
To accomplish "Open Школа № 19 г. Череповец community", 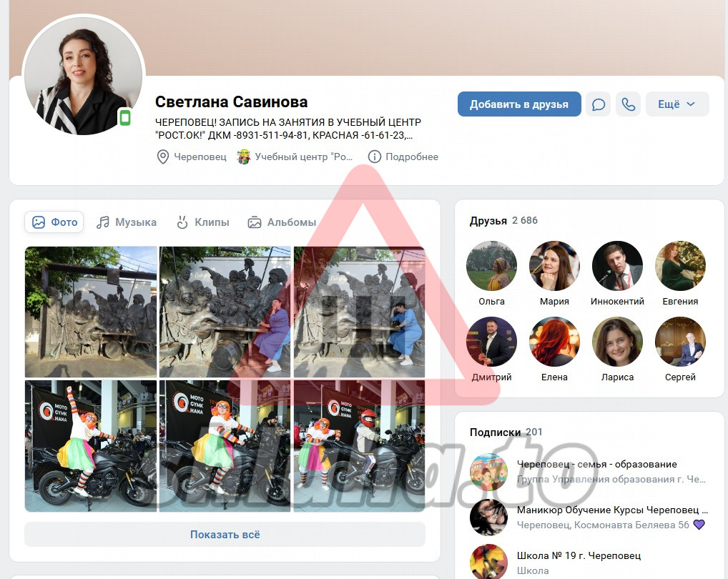I will coord(579,555).
